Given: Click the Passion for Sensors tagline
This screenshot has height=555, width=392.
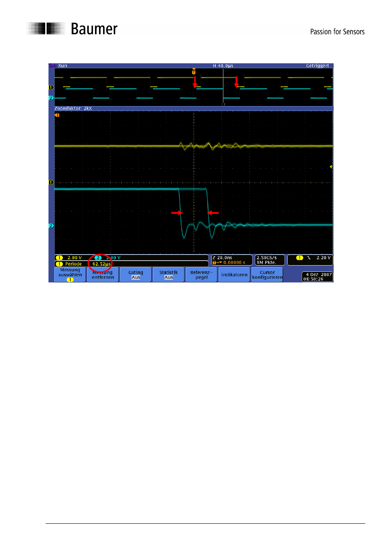Looking at the screenshot, I should pos(337,32).
